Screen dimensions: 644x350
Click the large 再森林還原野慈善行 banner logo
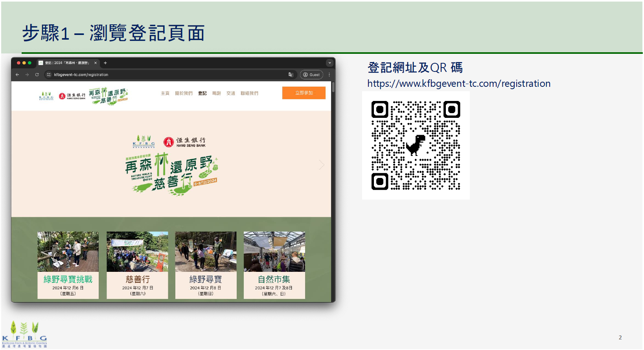pos(171,174)
